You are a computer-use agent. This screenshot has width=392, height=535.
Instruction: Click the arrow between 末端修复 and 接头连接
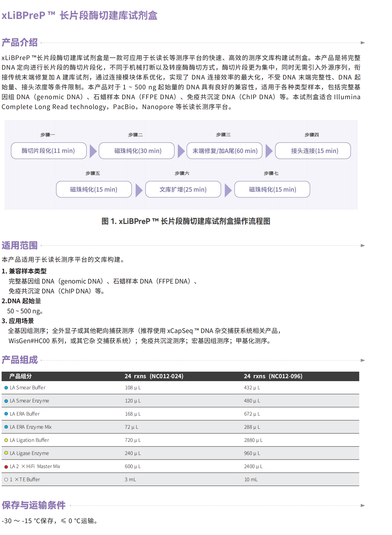[x=269, y=151]
